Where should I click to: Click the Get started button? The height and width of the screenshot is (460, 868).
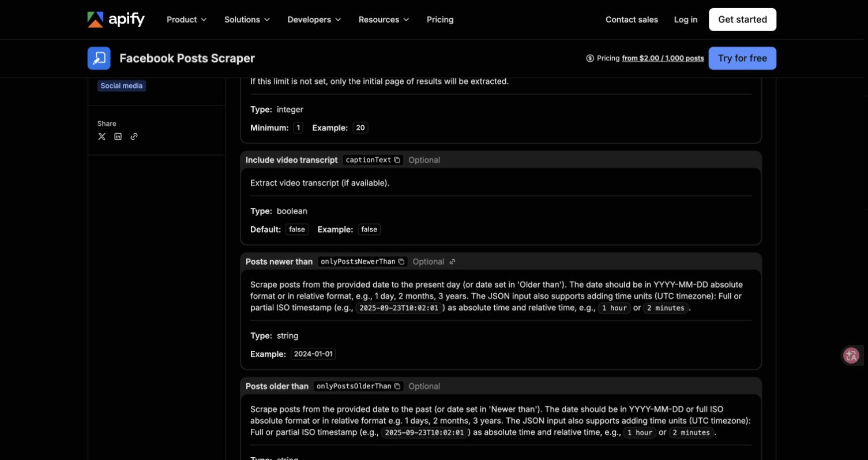[x=742, y=20]
